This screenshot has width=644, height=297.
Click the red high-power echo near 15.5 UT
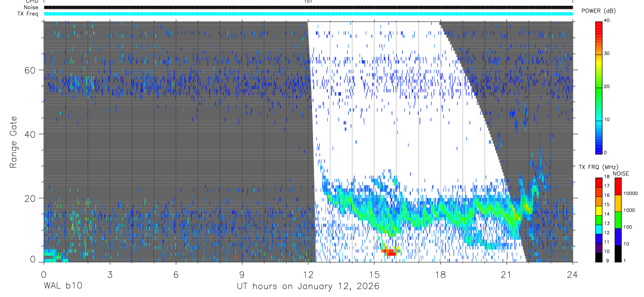(x=390, y=252)
